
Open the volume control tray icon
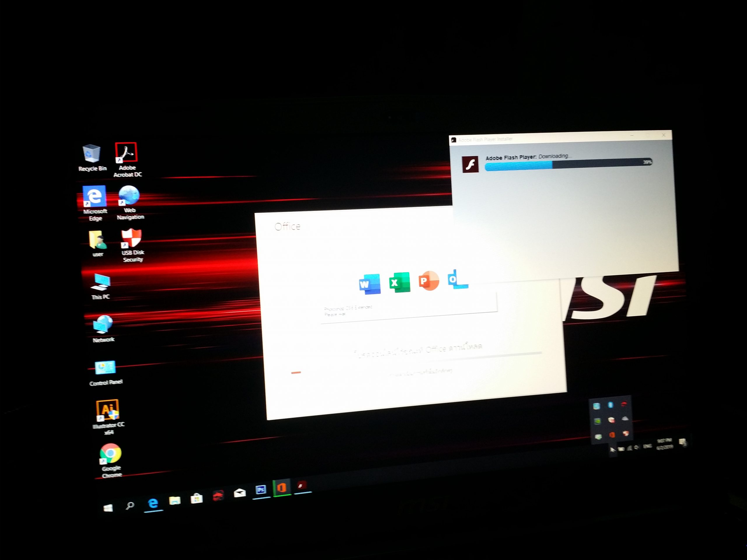[x=637, y=447]
